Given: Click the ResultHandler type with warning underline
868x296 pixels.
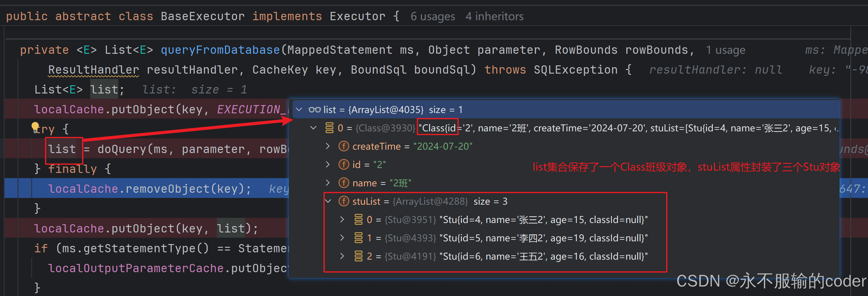Looking at the screenshot, I should pyautogui.click(x=93, y=70).
